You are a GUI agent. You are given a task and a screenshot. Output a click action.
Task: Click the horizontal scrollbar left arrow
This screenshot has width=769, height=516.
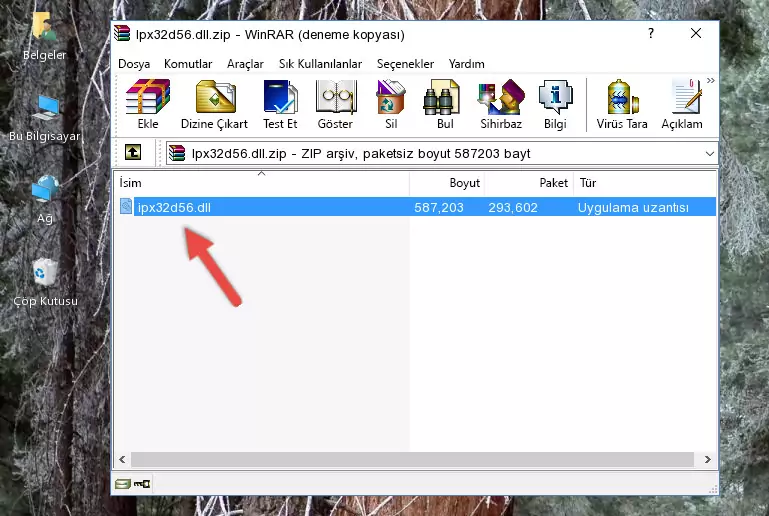(x=123, y=460)
